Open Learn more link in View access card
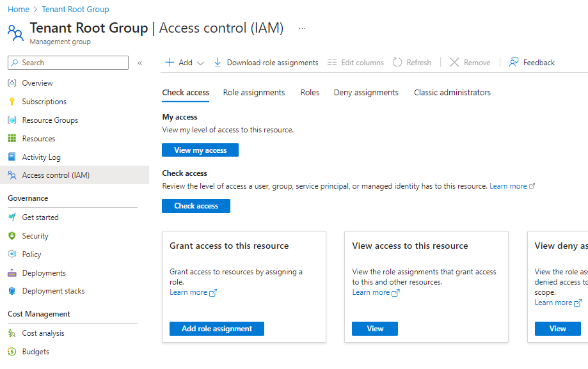Screen dimensions: 588x369 coord(371,292)
